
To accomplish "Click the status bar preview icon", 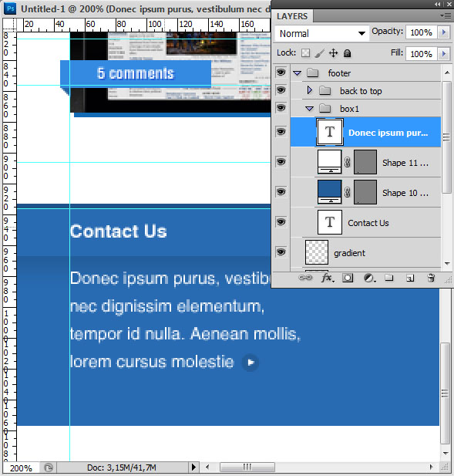I will pyautogui.click(x=49, y=468).
